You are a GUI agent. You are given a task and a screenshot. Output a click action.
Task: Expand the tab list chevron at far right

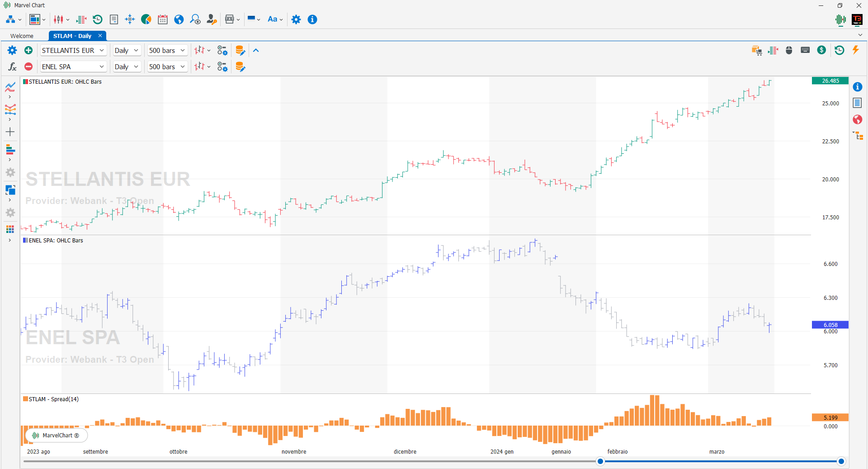(x=860, y=35)
